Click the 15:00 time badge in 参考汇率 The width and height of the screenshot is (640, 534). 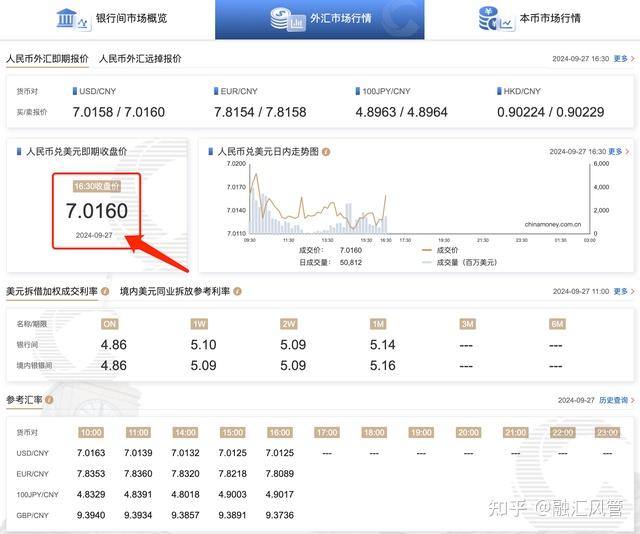coord(233,432)
